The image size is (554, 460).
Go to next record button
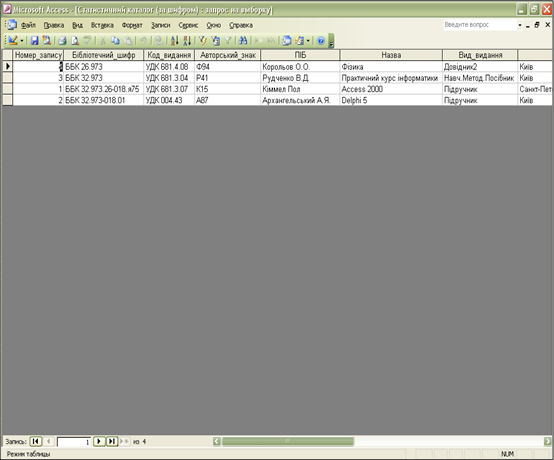(99, 441)
